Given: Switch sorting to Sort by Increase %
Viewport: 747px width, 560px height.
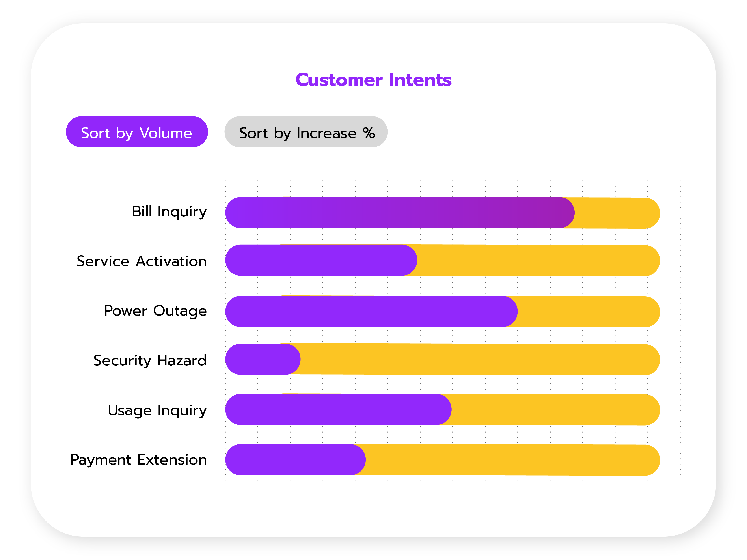Looking at the screenshot, I should pos(306,132).
